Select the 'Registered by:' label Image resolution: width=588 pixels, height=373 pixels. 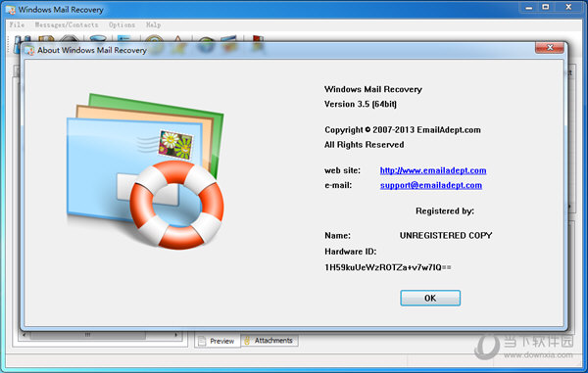pyautogui.click(x=445, y=211)
